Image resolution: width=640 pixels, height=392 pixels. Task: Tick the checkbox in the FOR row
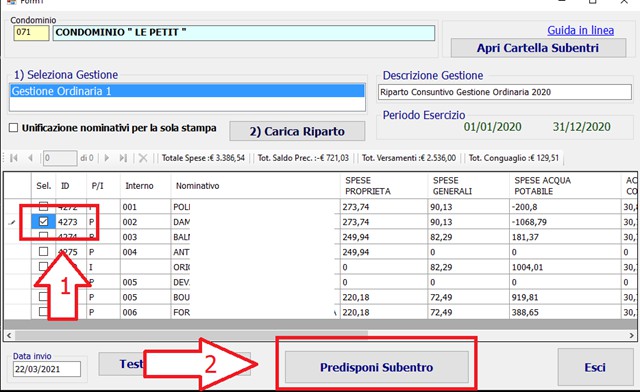[43, 312]
